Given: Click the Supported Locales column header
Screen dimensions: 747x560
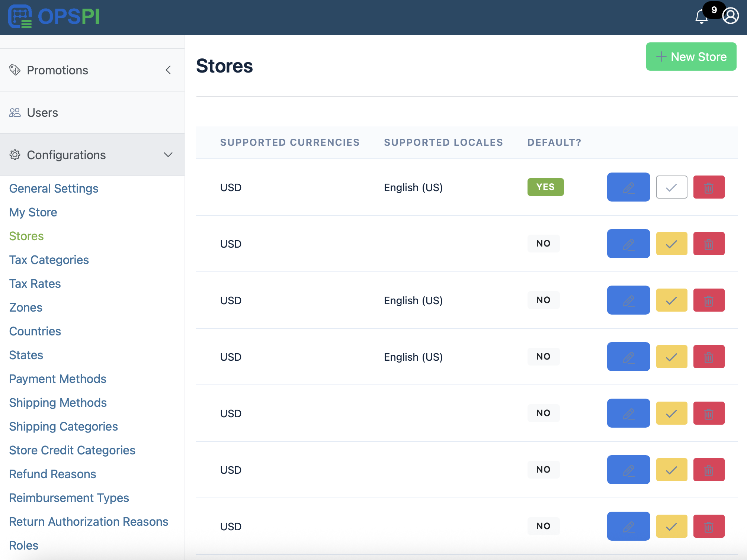Looking at the screenshot, I should (x=443, y=142).
